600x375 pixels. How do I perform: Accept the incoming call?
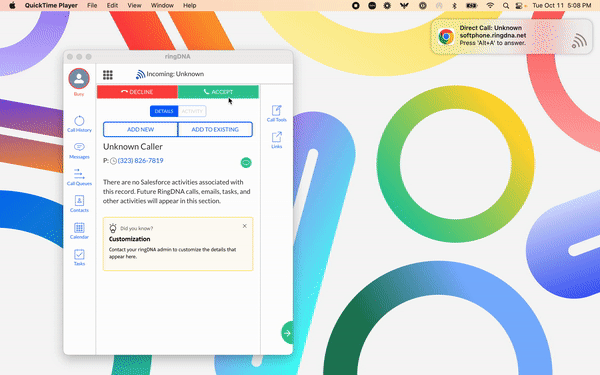click(x=218, y=92)
